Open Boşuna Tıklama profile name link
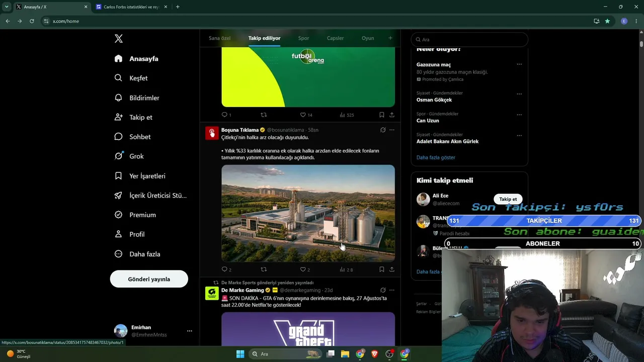The width and height of the screenshot is (644, 362). pos(240,130)
